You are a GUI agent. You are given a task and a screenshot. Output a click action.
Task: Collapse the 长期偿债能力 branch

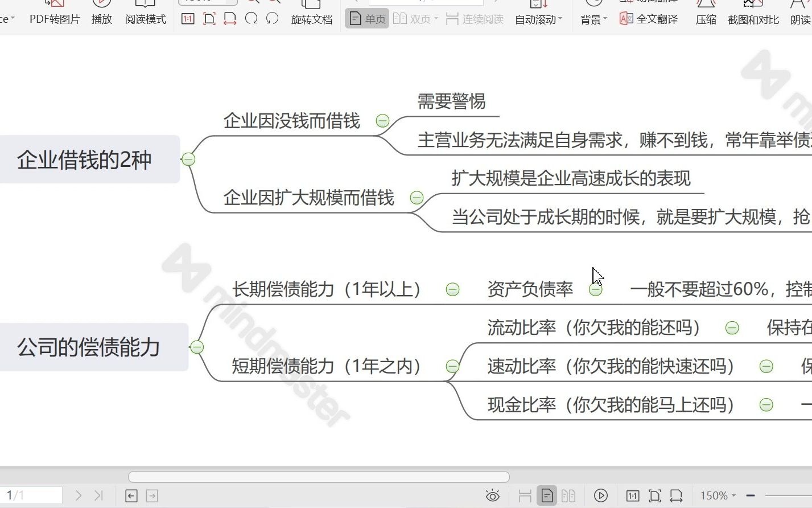tap(452, 289)
